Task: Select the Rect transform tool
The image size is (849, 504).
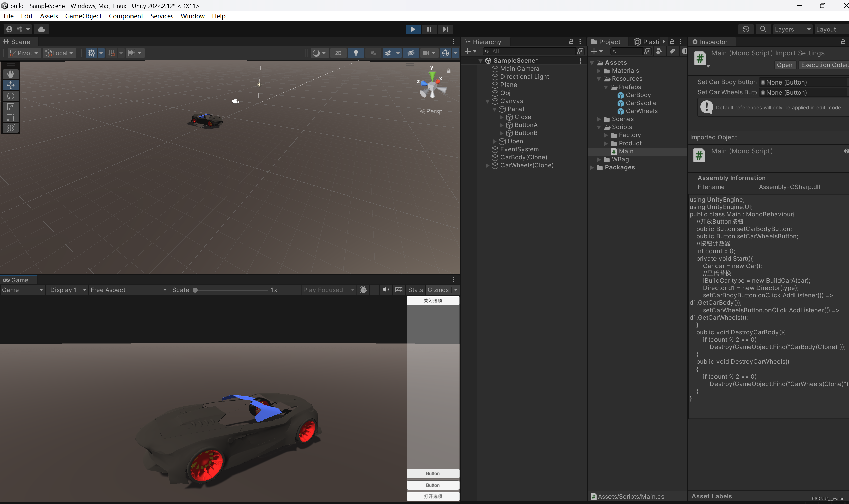Action: pos(10,117)
